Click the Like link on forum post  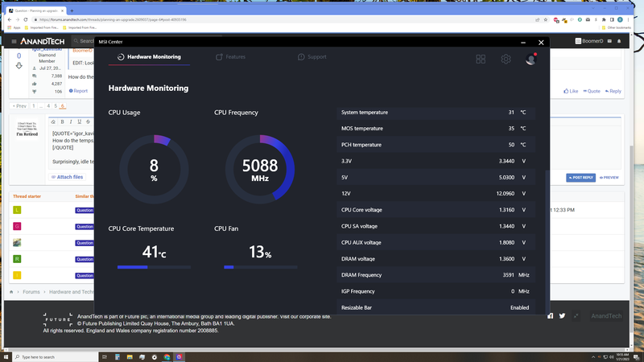point(571,91)
